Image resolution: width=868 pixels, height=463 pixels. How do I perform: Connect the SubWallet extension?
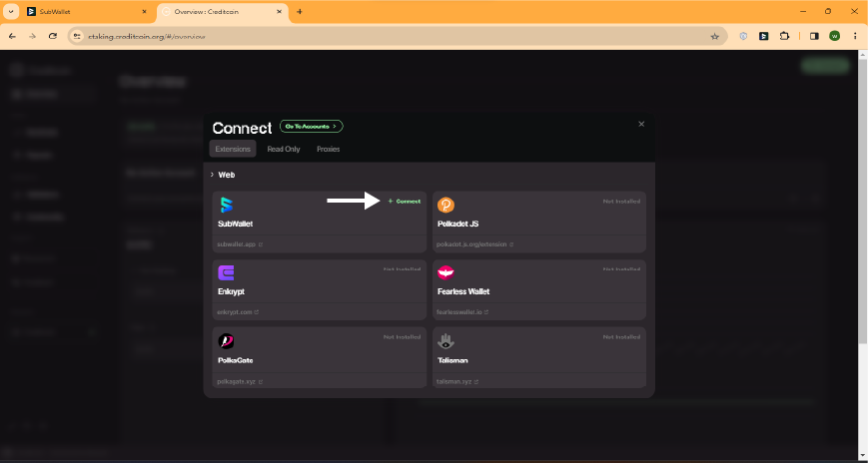(405, 202)
